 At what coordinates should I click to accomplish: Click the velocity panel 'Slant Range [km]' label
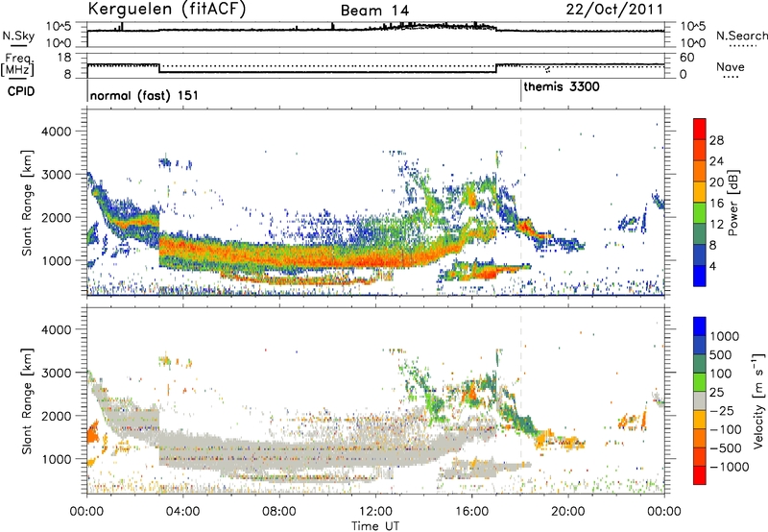click(27, 400)
